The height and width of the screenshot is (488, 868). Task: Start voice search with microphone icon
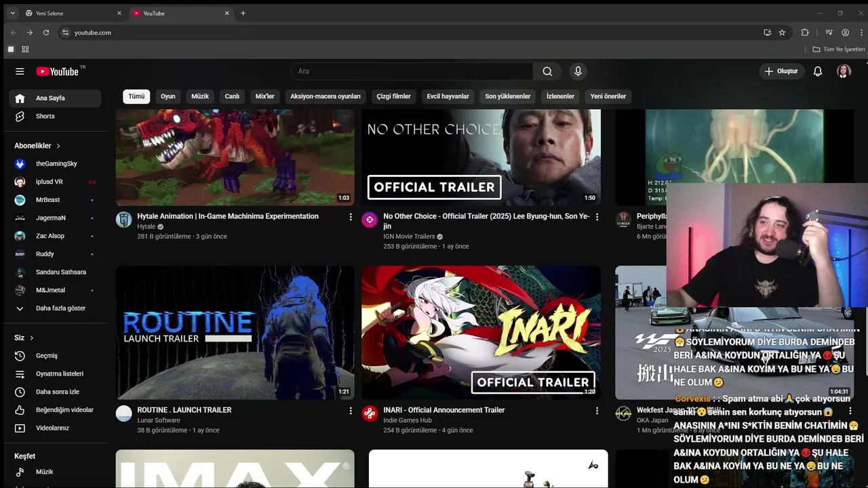click(578, 71)
